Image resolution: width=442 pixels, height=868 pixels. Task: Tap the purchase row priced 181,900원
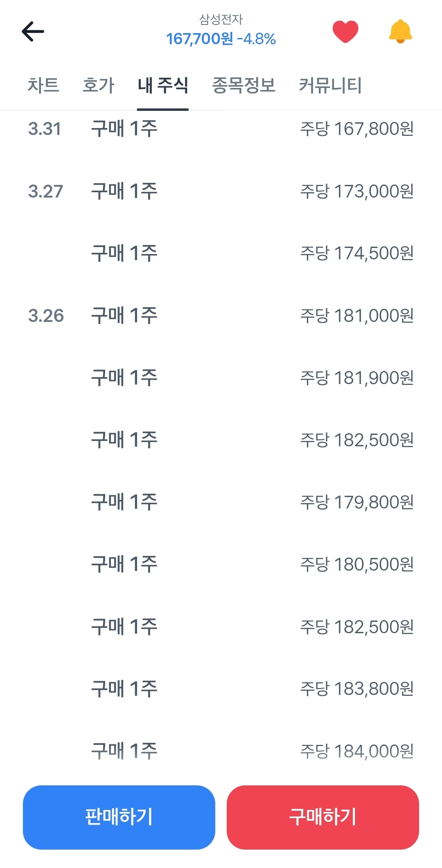[221, 378]
